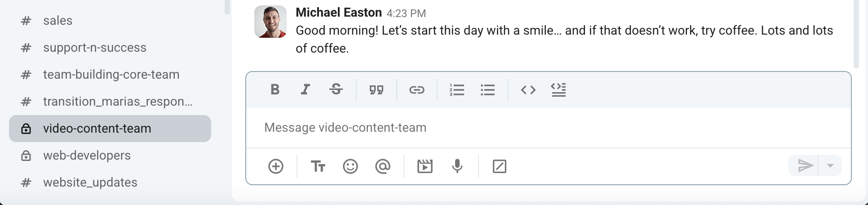Insert a blockquote
868x205 pixels.
click(x=376, y=90)
